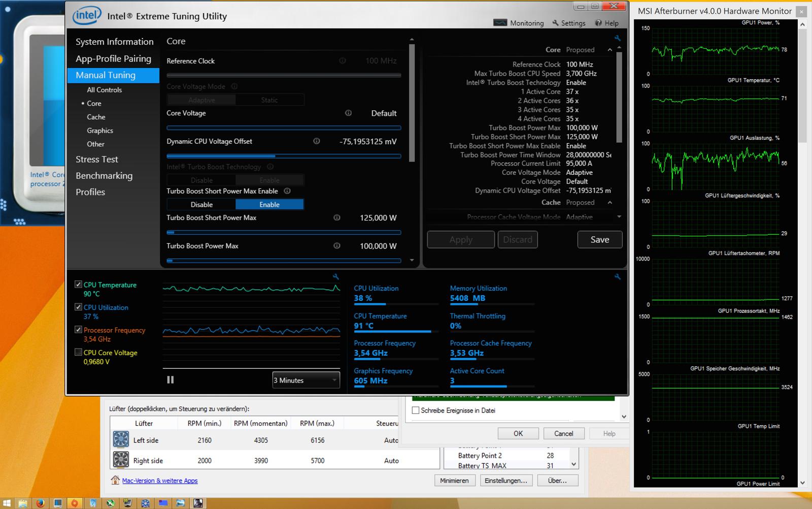Screen dimensions: 812x509
Task: Open the fan control app on the taskbar
Action: point(146,503)
